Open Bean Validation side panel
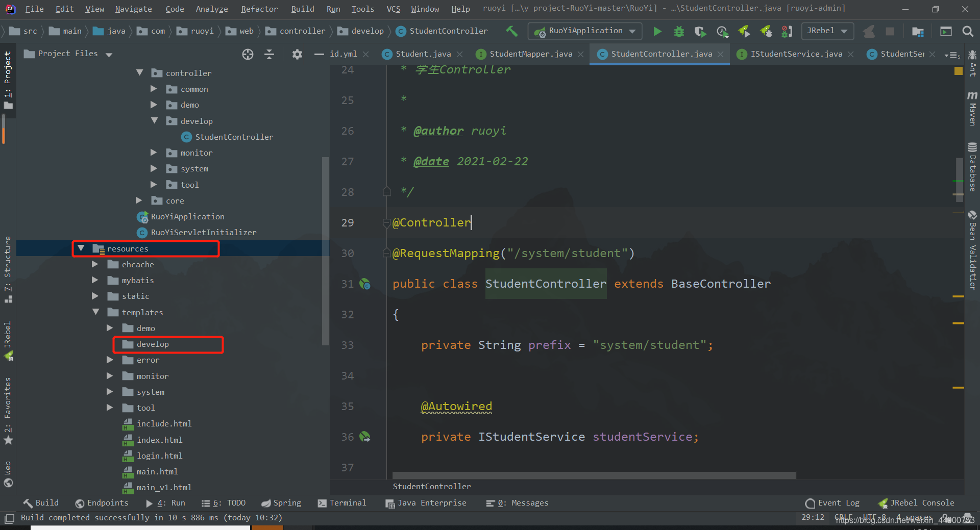This screenshot has height=530, width=980. [972, 251]
